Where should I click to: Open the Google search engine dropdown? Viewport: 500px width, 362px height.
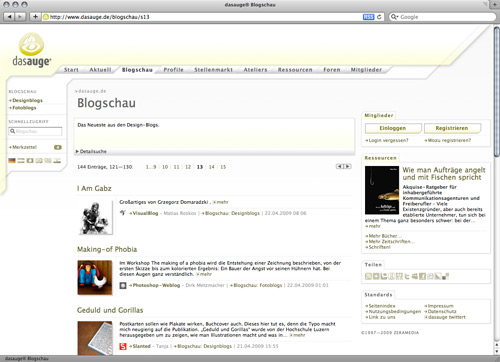pyautogui.click(x=394, y=17)
